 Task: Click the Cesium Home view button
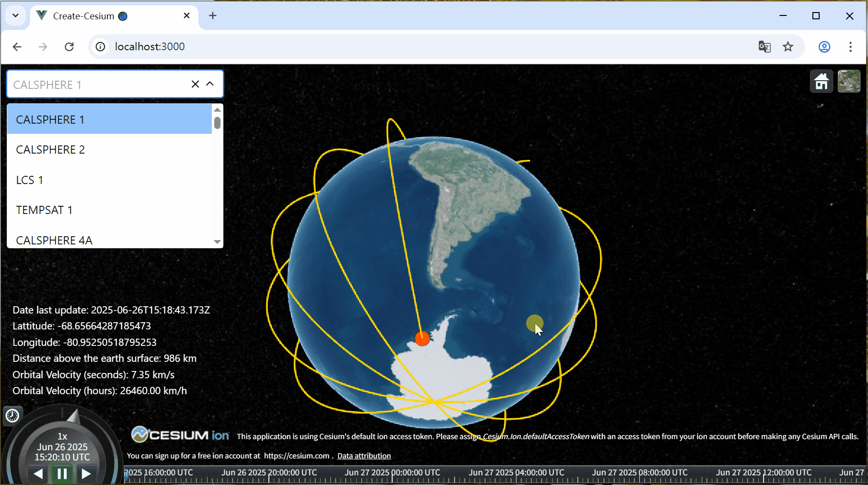(822, 81)
